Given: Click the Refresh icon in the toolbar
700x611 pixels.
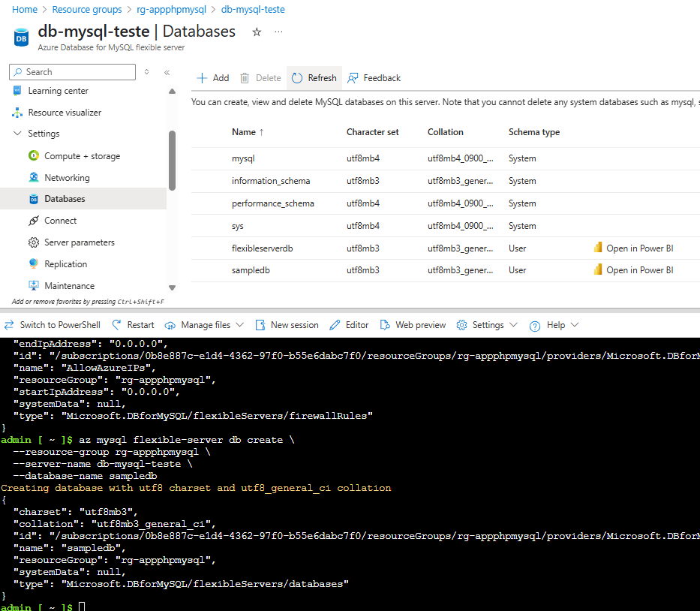Looking at the screenshot, I should click(297, 78).
